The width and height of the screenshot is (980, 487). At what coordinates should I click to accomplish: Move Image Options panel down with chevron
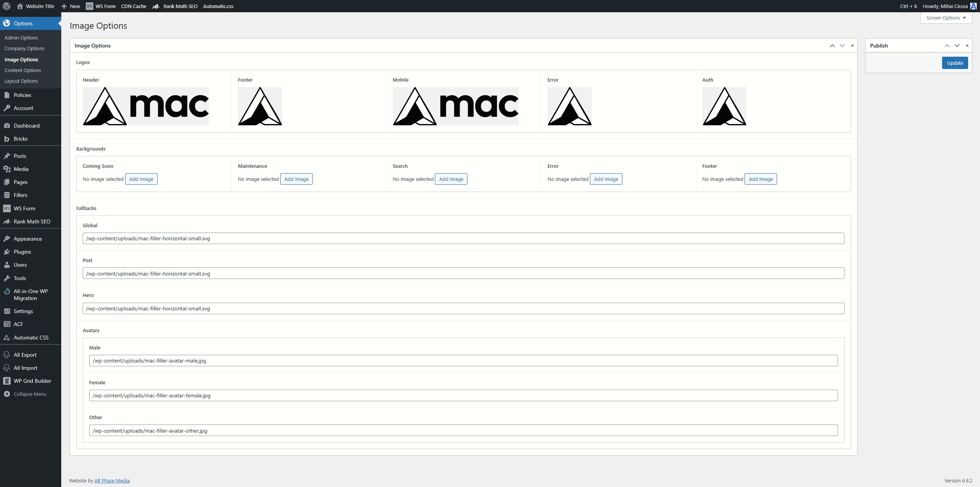click(842, 46)
